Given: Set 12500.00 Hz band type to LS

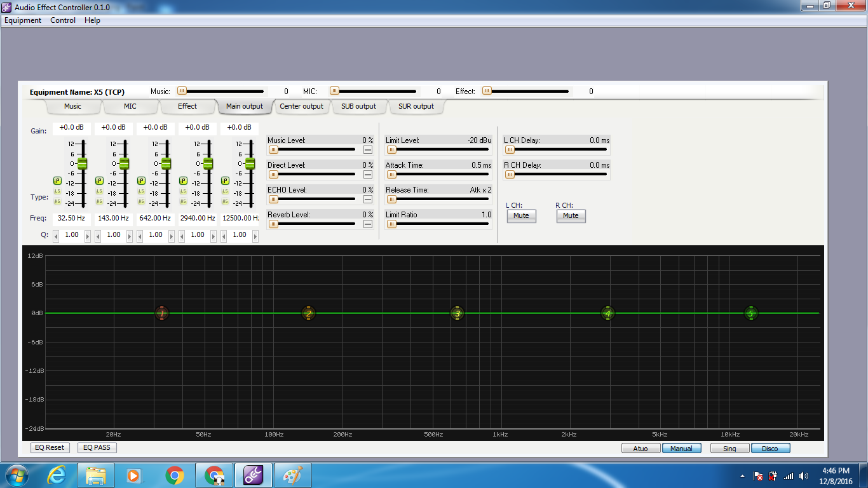Looking at the screenshot, I should pyautogui.click(x=225, y=191).
